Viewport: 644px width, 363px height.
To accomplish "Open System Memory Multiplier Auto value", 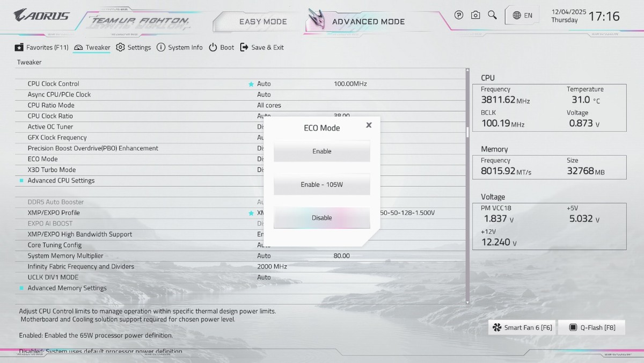I will point(264,256).
